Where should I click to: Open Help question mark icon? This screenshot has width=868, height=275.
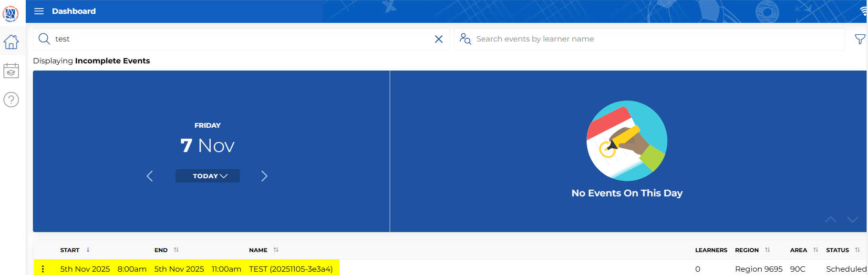(11, 100)
